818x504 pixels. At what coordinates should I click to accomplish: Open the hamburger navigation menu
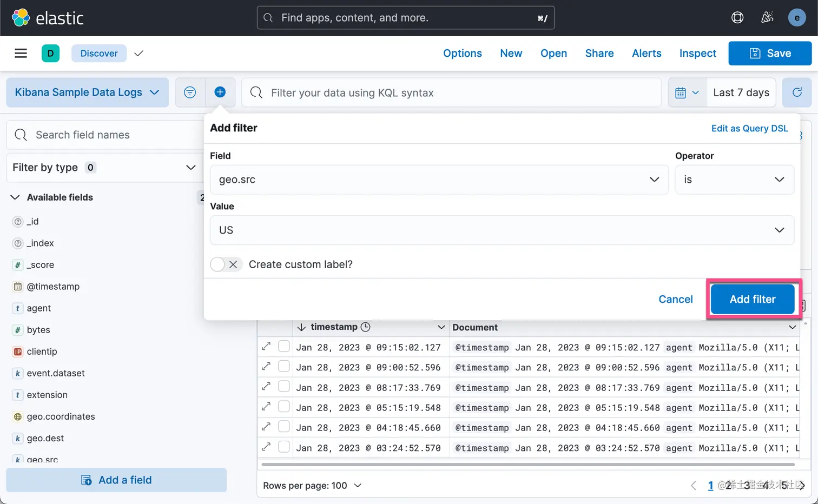[x=21, y=53]
